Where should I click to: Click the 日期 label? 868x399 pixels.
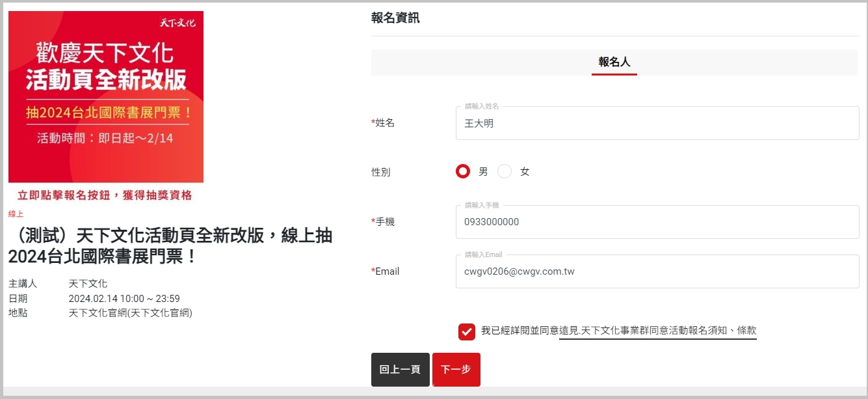[18, 299]
